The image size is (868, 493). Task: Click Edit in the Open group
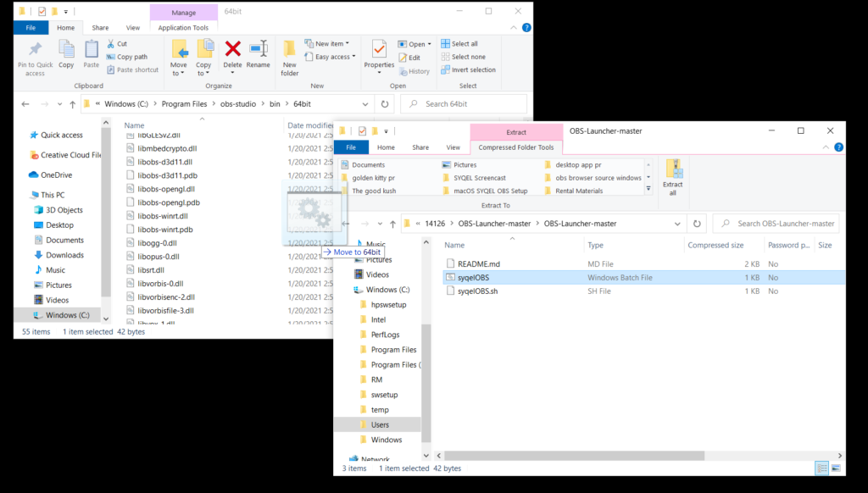tap(409, 58)
